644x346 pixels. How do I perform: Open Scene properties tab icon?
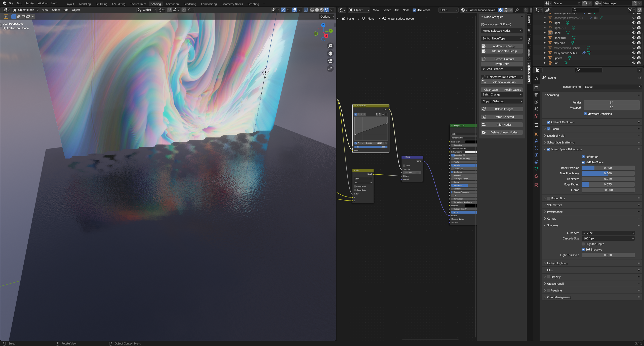pyautogui.click(x=536, y=109)
